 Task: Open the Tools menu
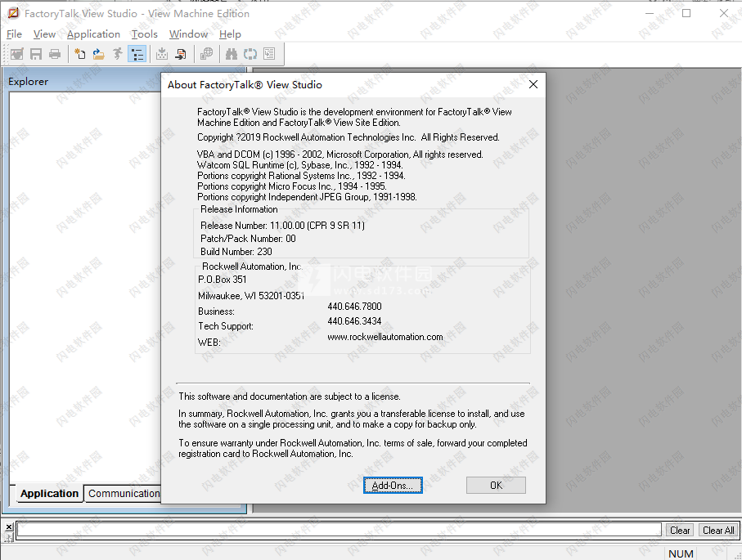pos(144,34)
